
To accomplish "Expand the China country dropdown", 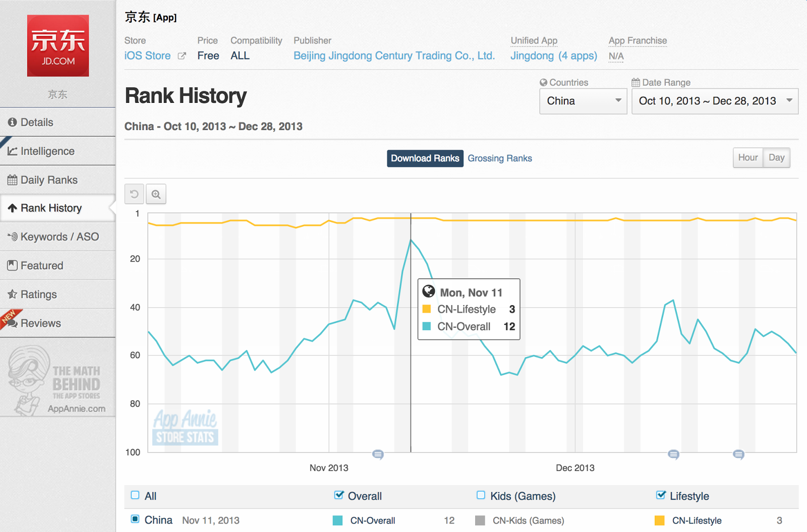I will click(x=583, y=101).
